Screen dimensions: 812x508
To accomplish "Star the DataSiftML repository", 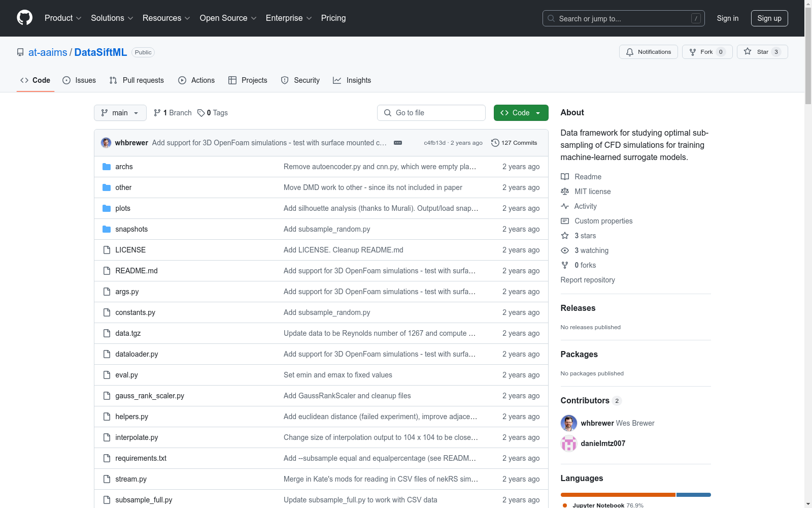I will point(762,52).
